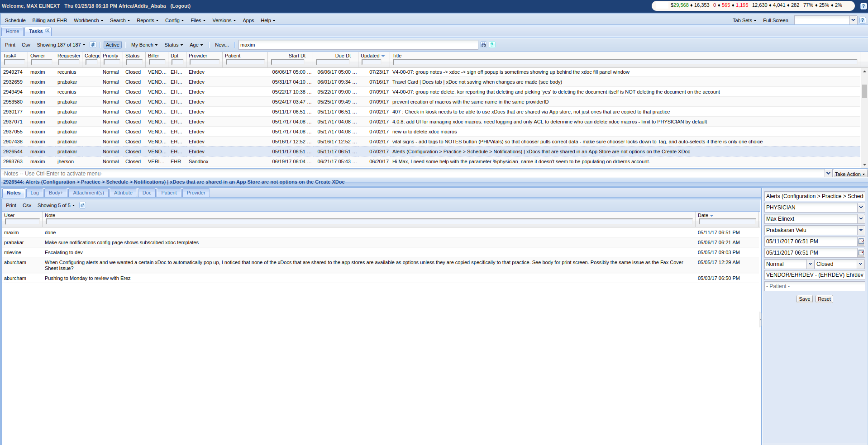Click the binoculars search icon

[483, 45]
